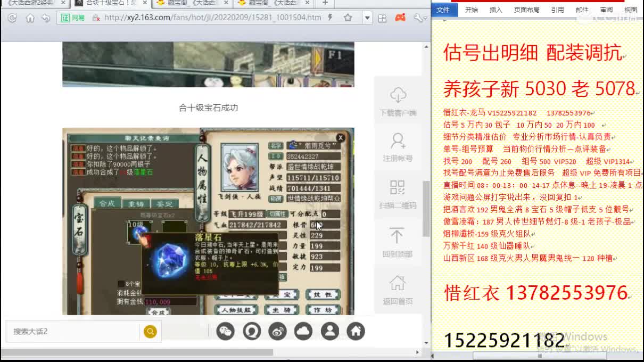Close the third 藏宝阁 tab
Viewport: 644px width, 362px height.
click(x=226, y=3)
